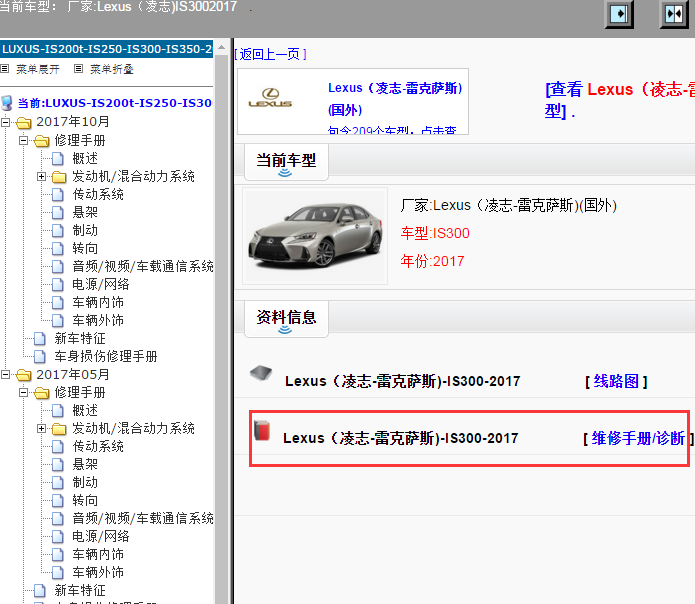The width and height of the screenshot is (695, 604).
Task: Collapse the 2017年10月 tree node
Action: pos(5,122)
